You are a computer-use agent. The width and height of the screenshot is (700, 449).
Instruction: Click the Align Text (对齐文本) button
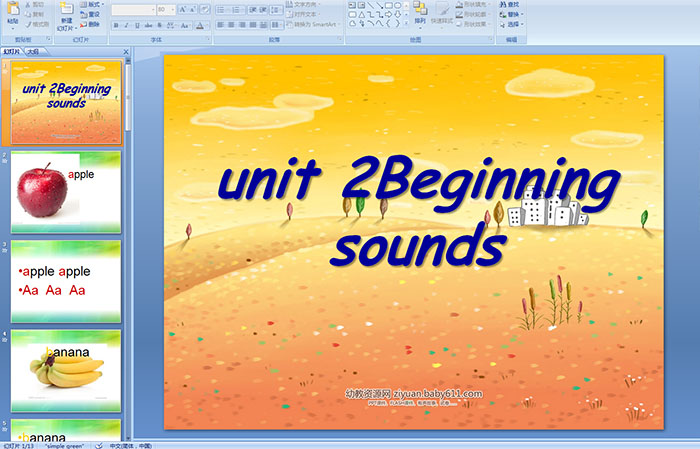point(305,14)
